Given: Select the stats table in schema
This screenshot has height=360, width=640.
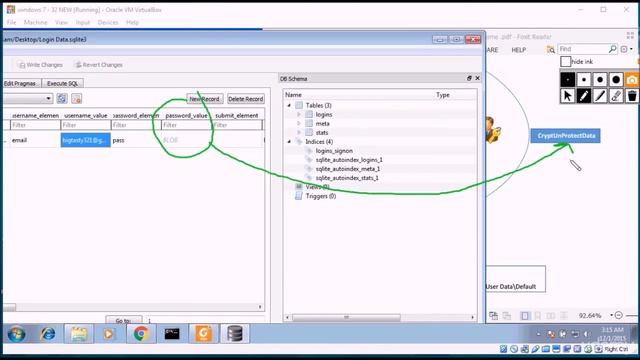Looking at the screenshot, I should pos(322,133).
